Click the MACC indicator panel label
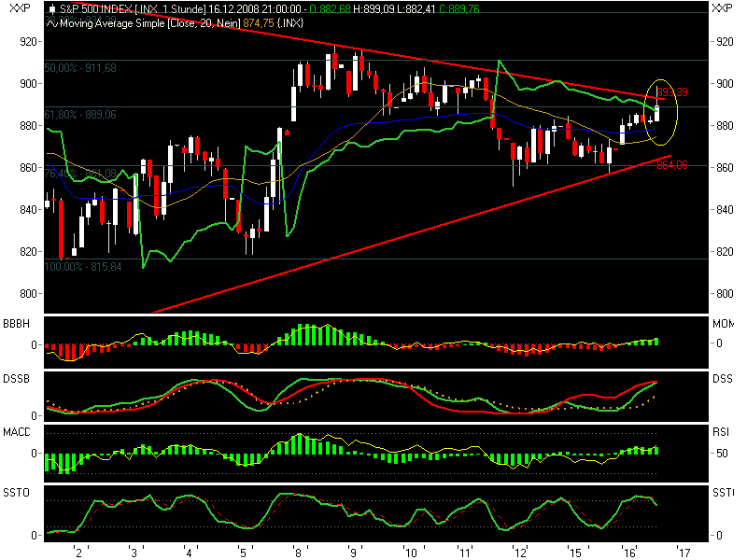The image size is (747, 560). [x=18, y=432]
